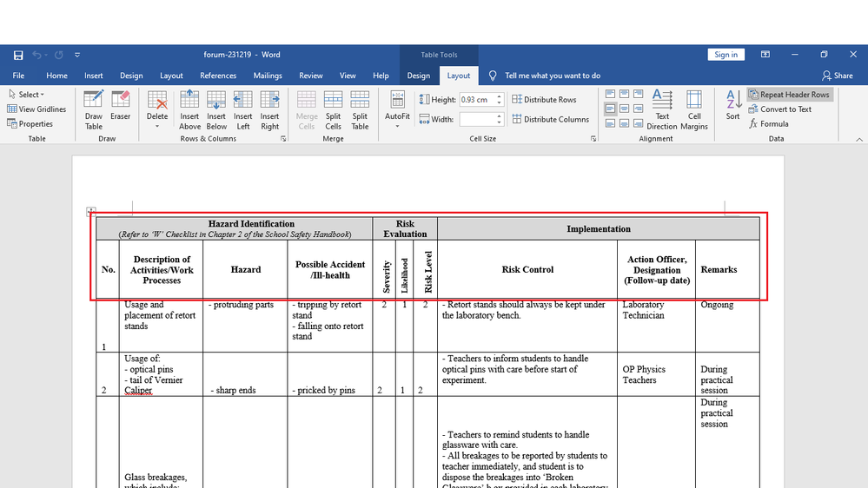Collapse the ribbon with the chevron arrow
This screenshot has width=868, height=488.
click(859, 140)
